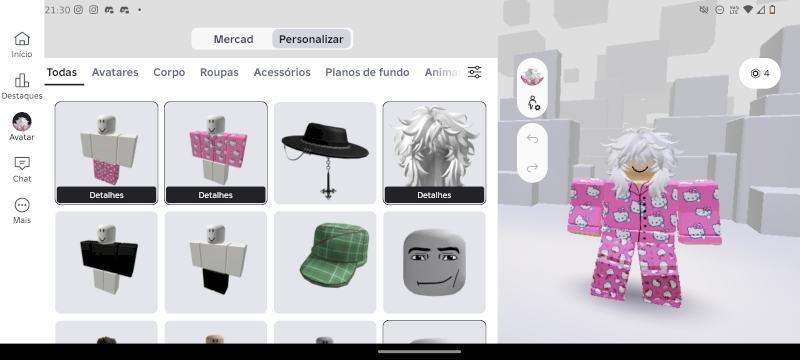Switch to the Acessórios tab

pyautogui.click(x=282, y=72)
